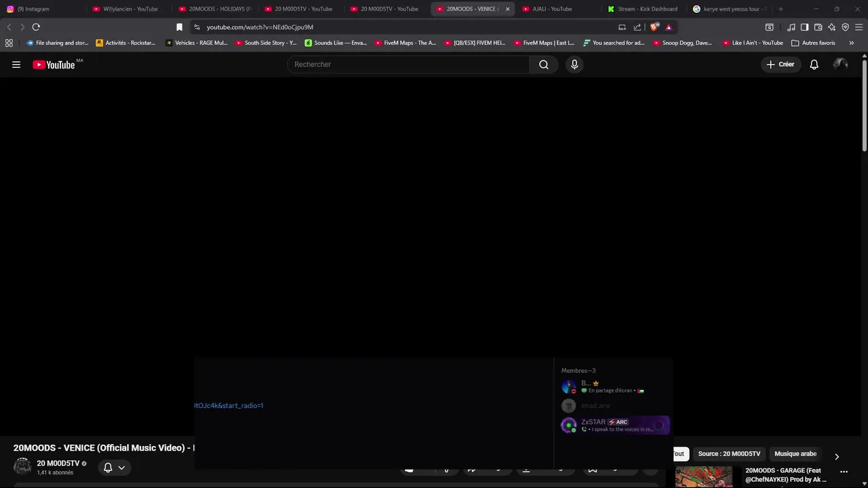Viewport: 868px width, 488px height.
Task: Open the VPN shield icon
Action: pos(845,27)
